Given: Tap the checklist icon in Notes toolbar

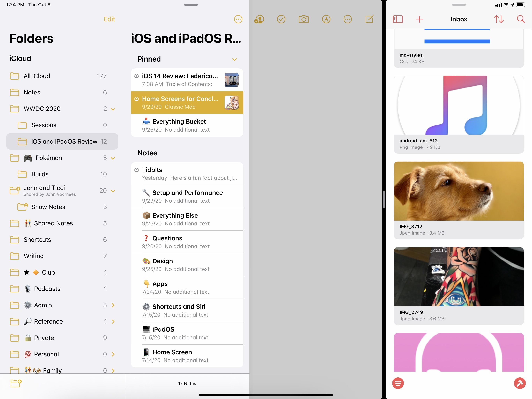Looking at the screenshot, I should [x=281, y=19].
